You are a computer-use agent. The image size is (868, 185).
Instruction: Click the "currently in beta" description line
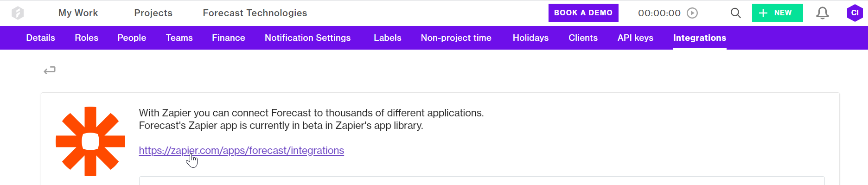point(281,126)
